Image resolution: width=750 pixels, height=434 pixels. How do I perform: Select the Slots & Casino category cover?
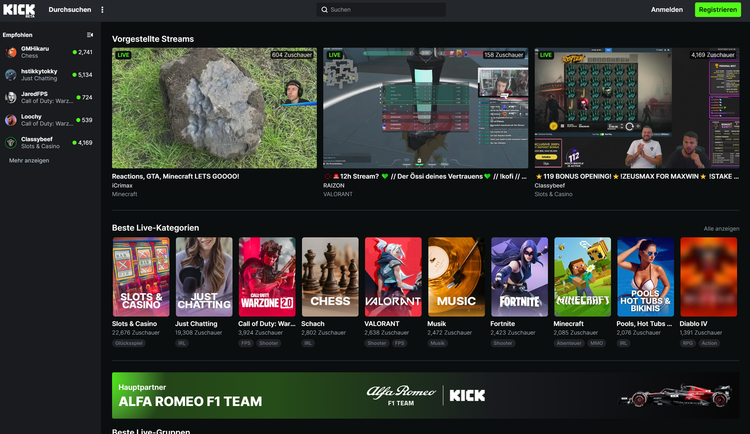[x=140, y=277]
